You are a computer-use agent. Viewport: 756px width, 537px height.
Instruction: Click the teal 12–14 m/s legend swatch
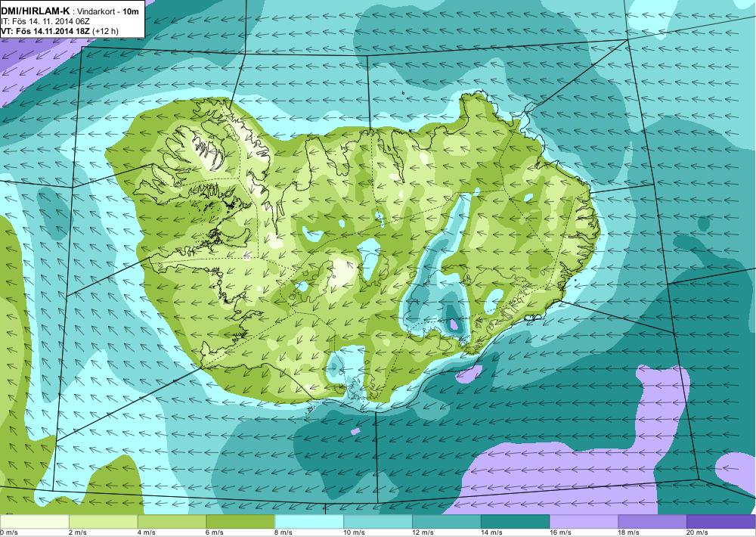(447, 522)
